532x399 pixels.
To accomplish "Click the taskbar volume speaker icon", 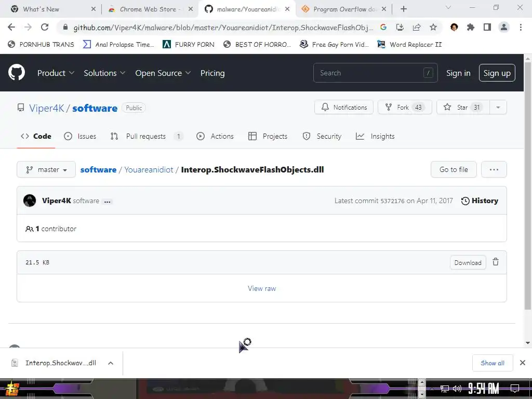I will pos(457,389).
